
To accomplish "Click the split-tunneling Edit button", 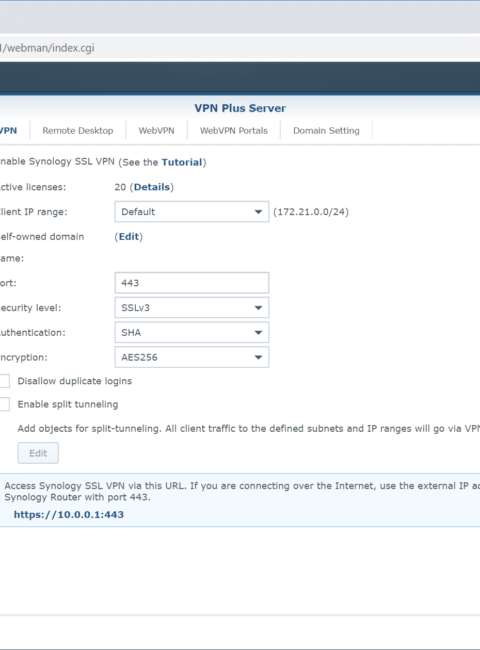I will (38, 453).
